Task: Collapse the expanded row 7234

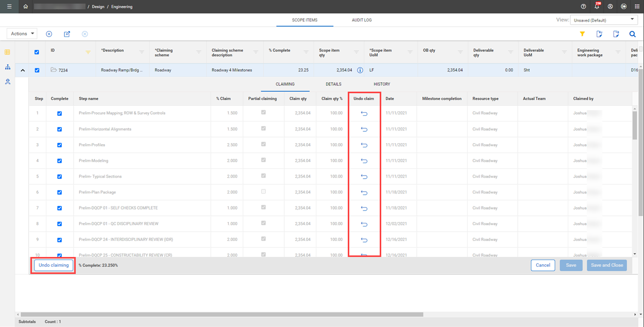Action: pyautogui.click(x=23, y=70)
